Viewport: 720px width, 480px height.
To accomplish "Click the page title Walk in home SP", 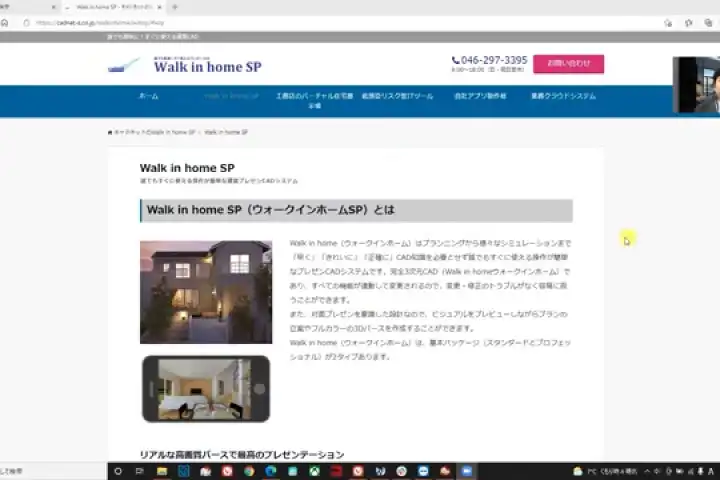I will coord(187,168).
